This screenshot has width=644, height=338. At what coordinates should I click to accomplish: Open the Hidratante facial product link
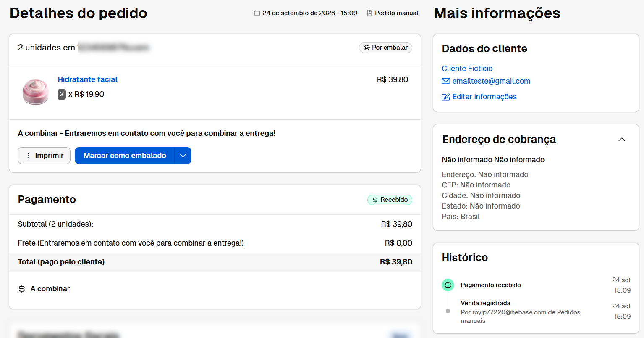tap(88, 79)
